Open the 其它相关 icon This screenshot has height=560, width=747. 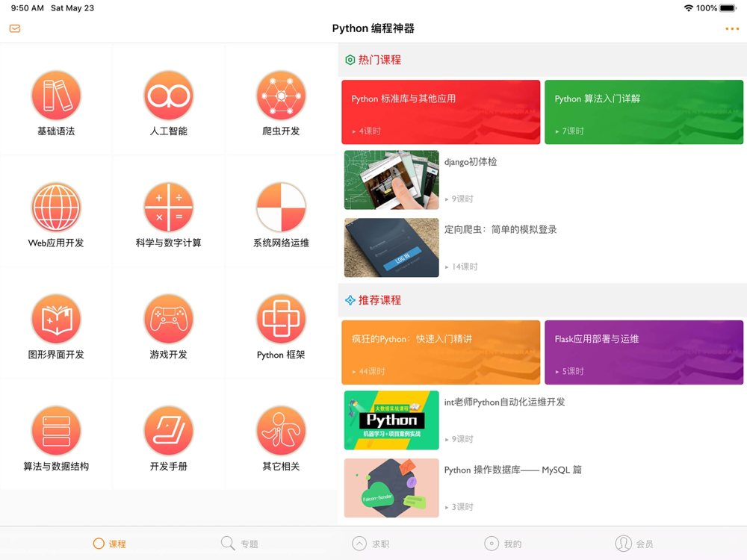281,431
